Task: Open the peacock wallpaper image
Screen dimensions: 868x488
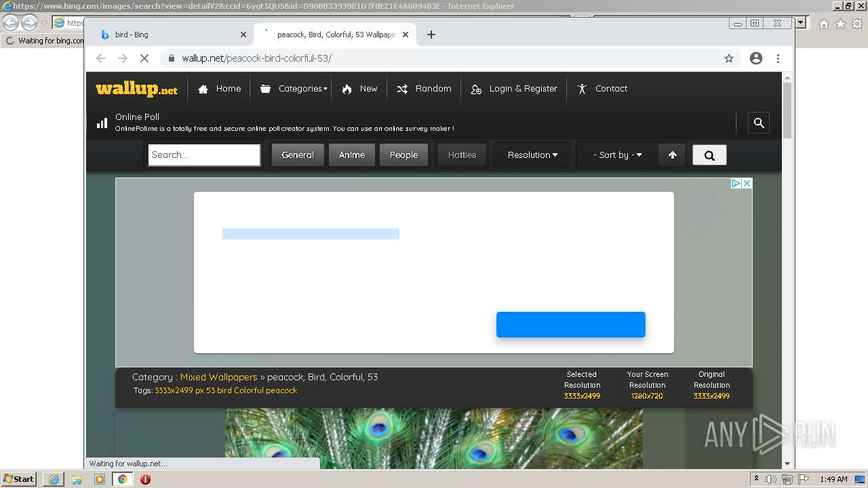Action: [434, 439]
